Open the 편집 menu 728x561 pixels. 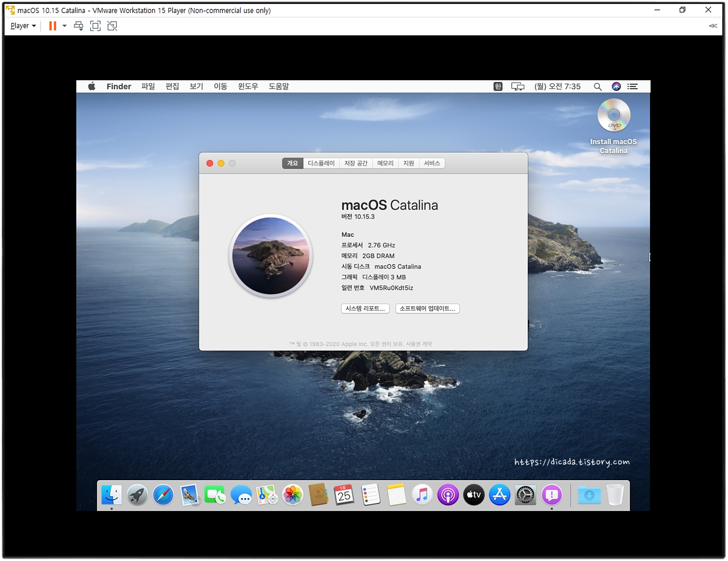[x=172, y=86]
